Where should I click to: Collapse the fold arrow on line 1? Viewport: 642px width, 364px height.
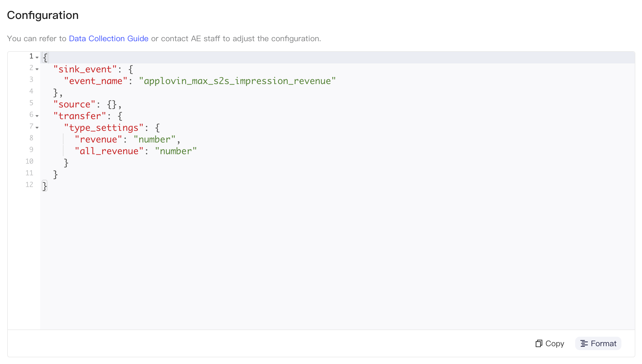(x=37, y=58)
